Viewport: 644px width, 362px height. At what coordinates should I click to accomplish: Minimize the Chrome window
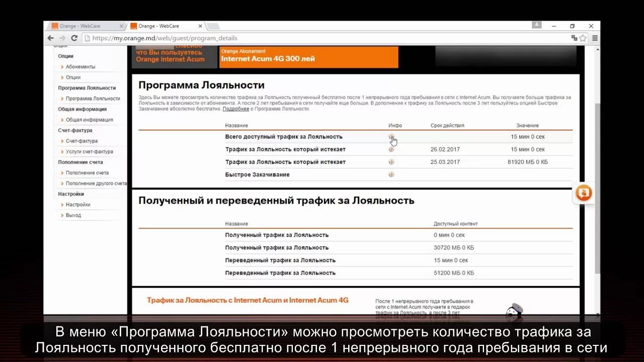pyautogui.click(x=554, y=26)
